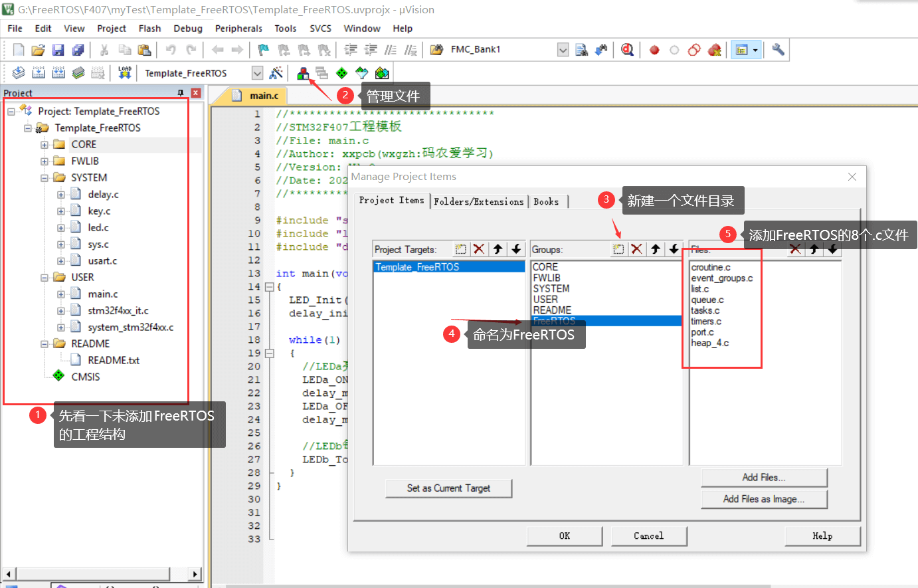Click the Download to flash LOAD icon

click(x=124, y=73)
